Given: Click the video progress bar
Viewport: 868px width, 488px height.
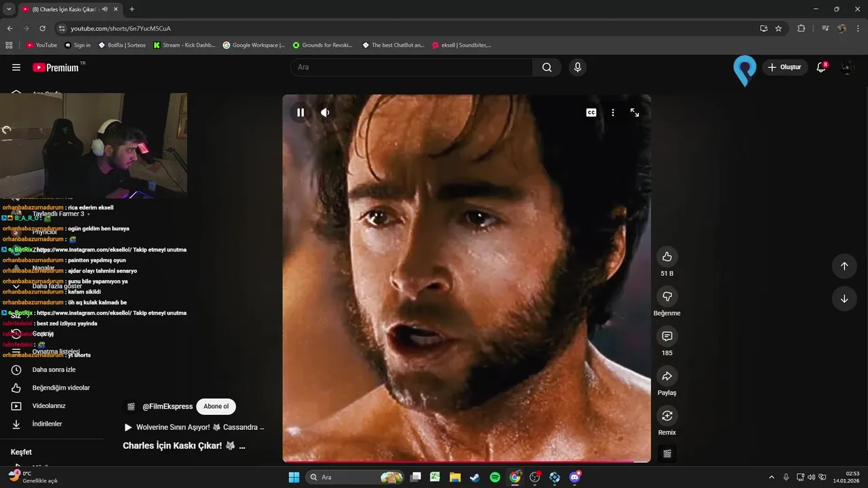Looking at the screenshot, I should tap(467, 462).
